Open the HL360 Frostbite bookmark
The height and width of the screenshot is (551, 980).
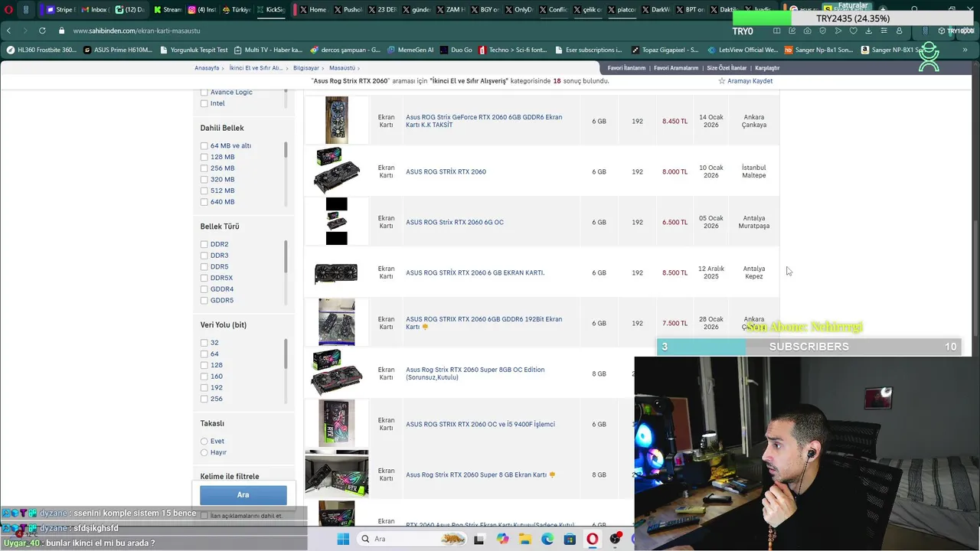[42, 50]
